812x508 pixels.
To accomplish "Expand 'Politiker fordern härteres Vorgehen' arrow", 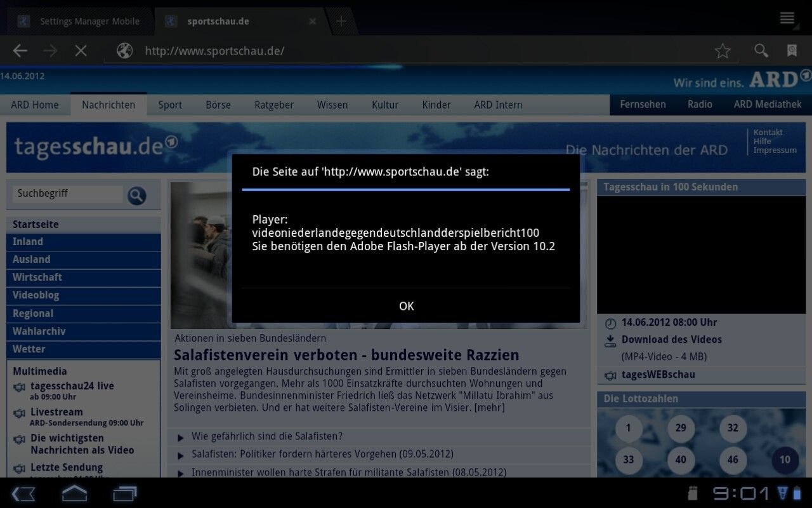I will point(181,455).
